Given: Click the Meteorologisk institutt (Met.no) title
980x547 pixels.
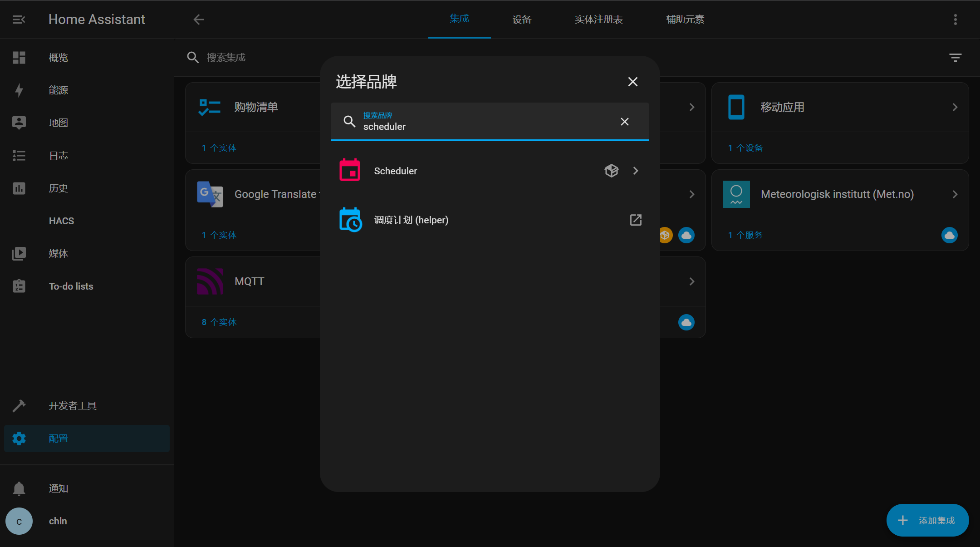Looking at the screenshot, I should click(x=837, y=194).
